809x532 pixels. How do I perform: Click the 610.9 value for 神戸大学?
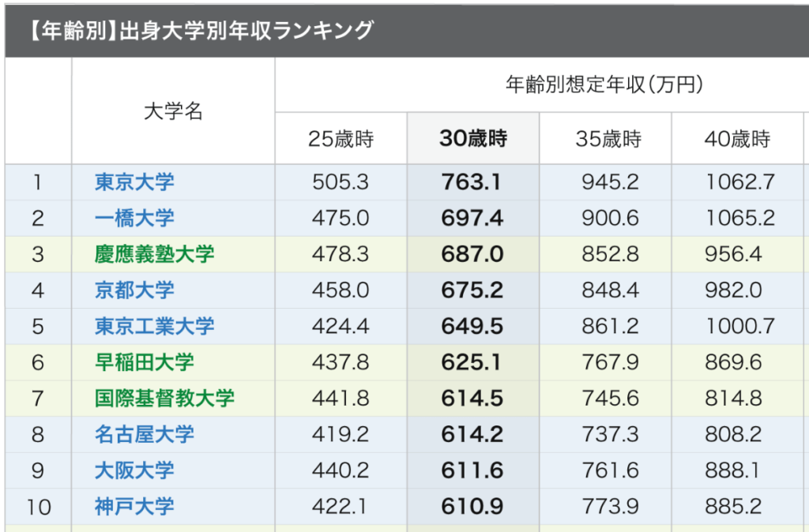[472, 507]
